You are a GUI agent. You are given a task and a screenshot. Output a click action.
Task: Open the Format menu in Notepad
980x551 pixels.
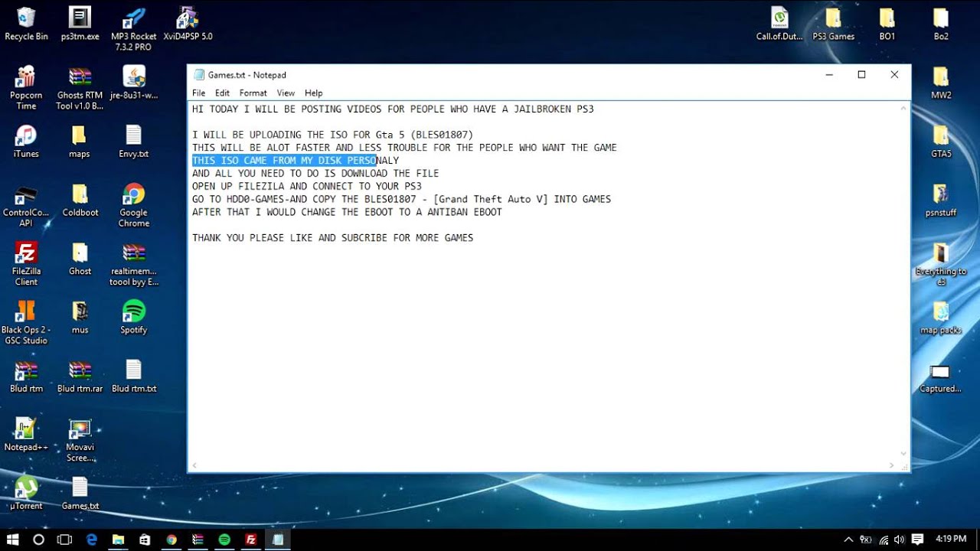pyautogui.click(x=253, y=93)
